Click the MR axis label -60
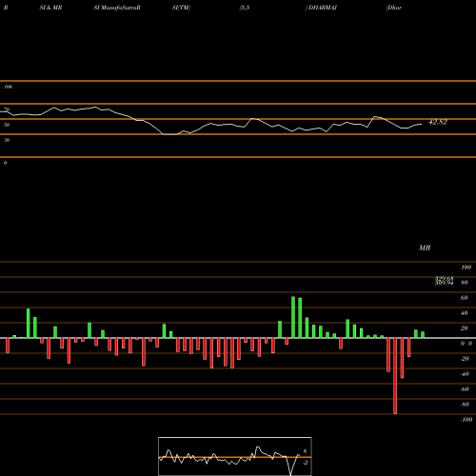Screen dimensions: 476x476 pyautogui.click(x=465, y=388)
